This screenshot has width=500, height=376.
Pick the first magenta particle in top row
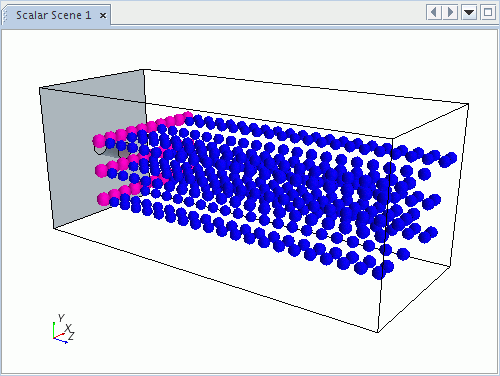(99, 141)
